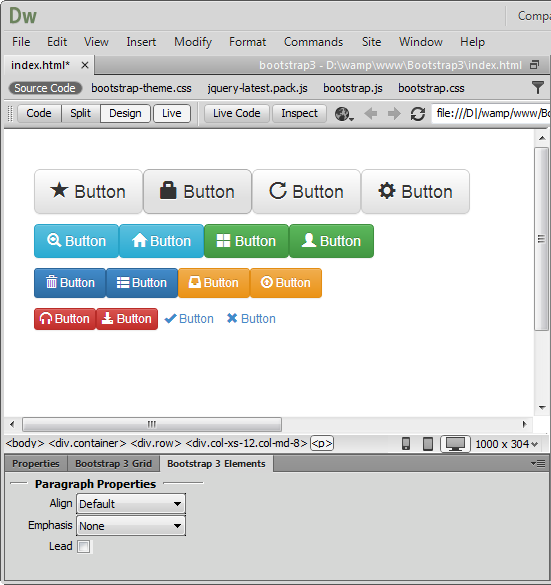This screenshot has height=585, width=551.
Task: Click the file URL address field
Action: [x=491, y=113]
